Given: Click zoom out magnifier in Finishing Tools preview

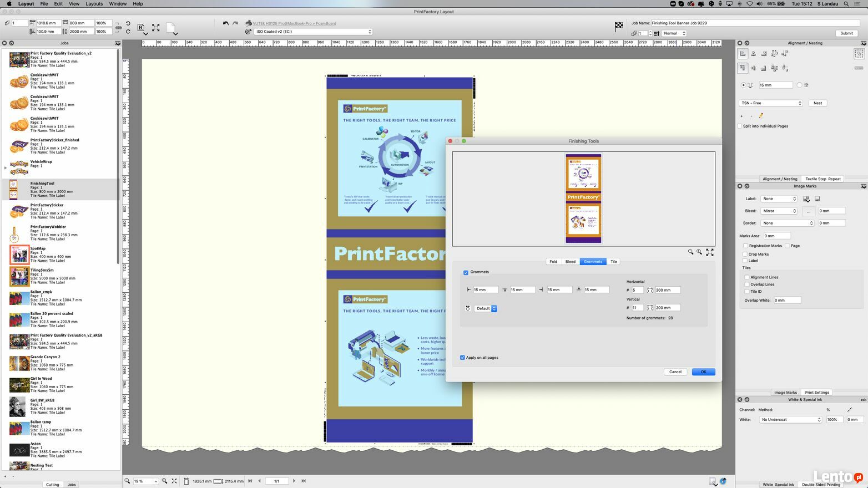Looking at the screenshot, I should (690, 252).
